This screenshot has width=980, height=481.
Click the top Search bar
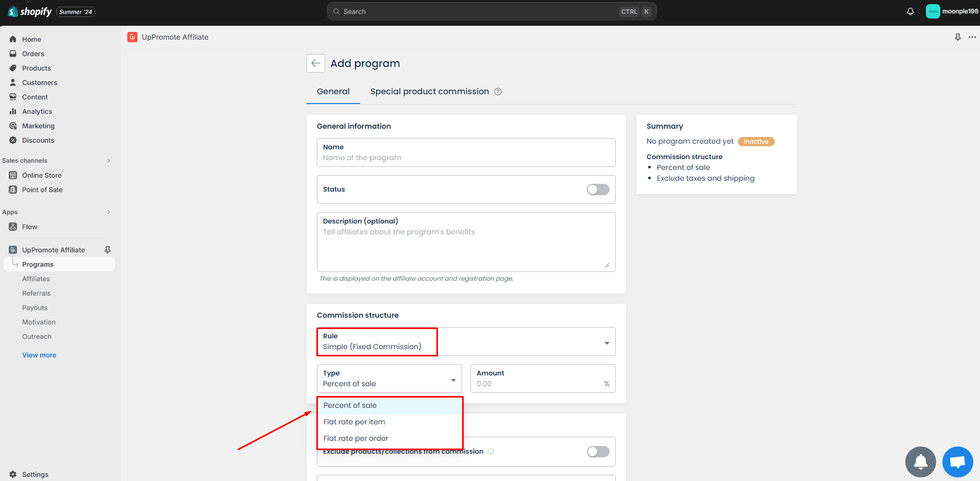coord(492,11)
